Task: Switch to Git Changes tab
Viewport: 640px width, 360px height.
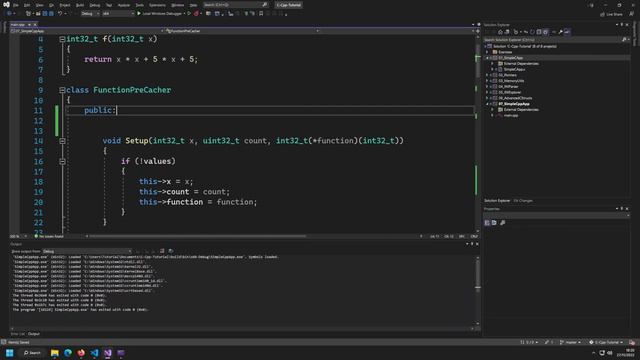Action: point(523,201)
